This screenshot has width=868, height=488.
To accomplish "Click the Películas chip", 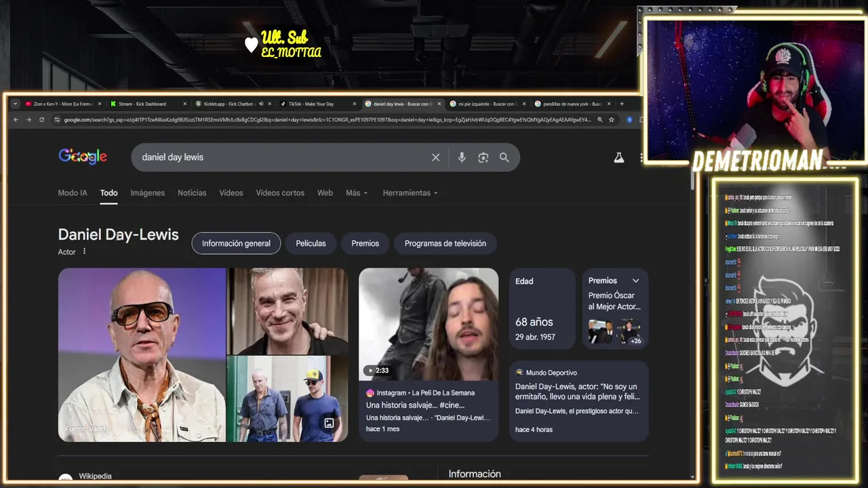I will click(311, 243).
